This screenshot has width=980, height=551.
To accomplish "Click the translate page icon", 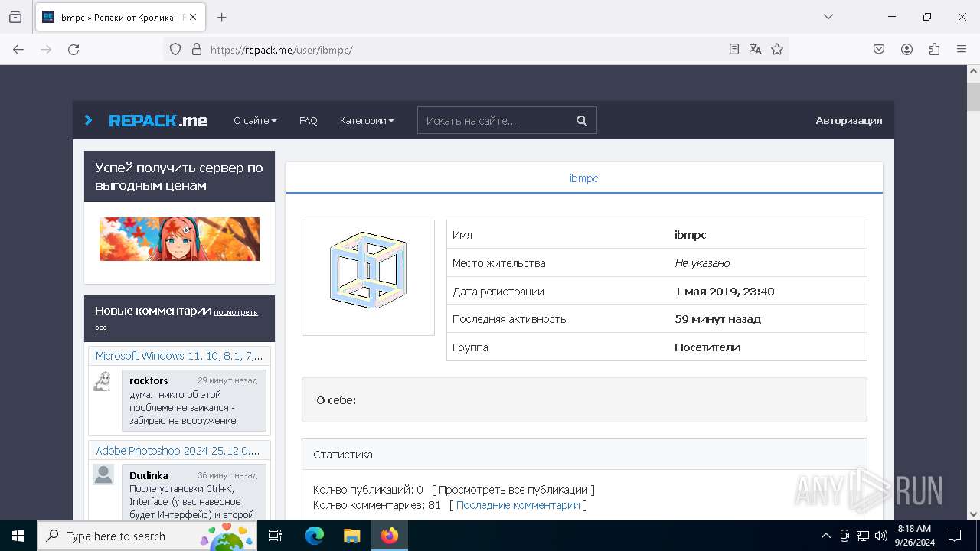I will tap(756, 49).
